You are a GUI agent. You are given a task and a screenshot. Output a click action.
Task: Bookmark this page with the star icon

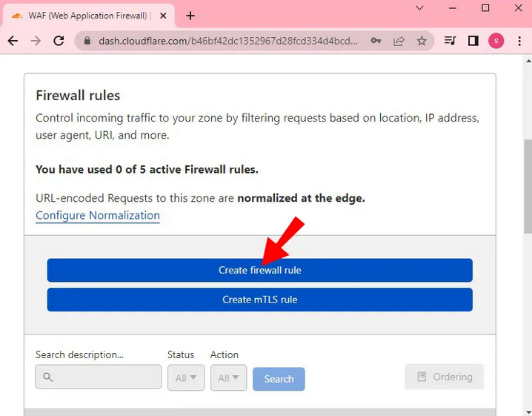click(x=422, y=42)
